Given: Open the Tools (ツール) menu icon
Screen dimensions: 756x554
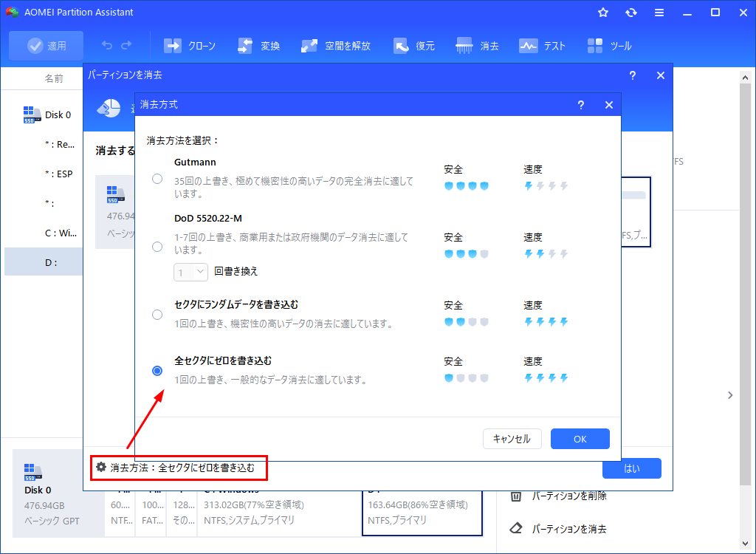Looking at the screenshot, I should (x=595, y=46).
